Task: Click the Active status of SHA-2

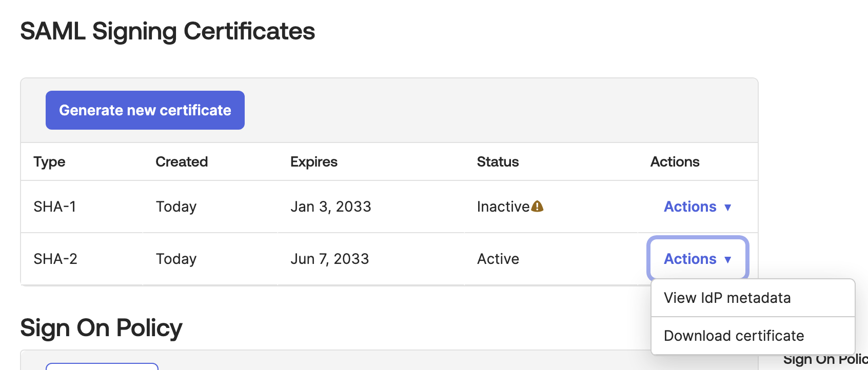Action: (x=498, y=259)
